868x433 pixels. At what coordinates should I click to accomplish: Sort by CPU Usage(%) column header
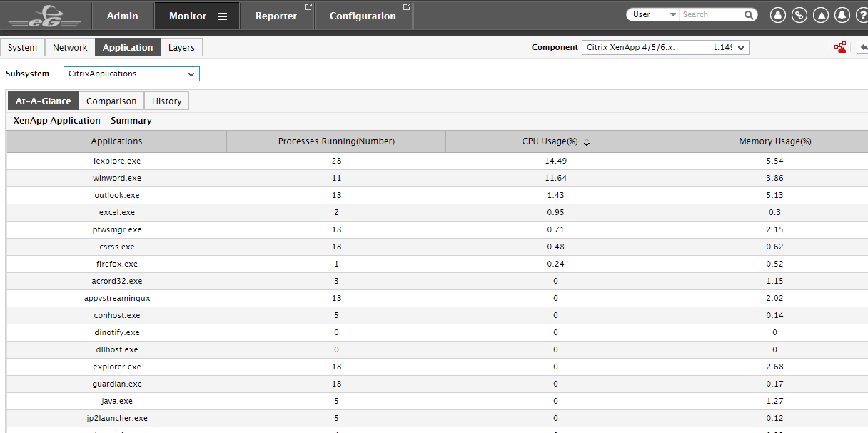[x=555, y=141]
